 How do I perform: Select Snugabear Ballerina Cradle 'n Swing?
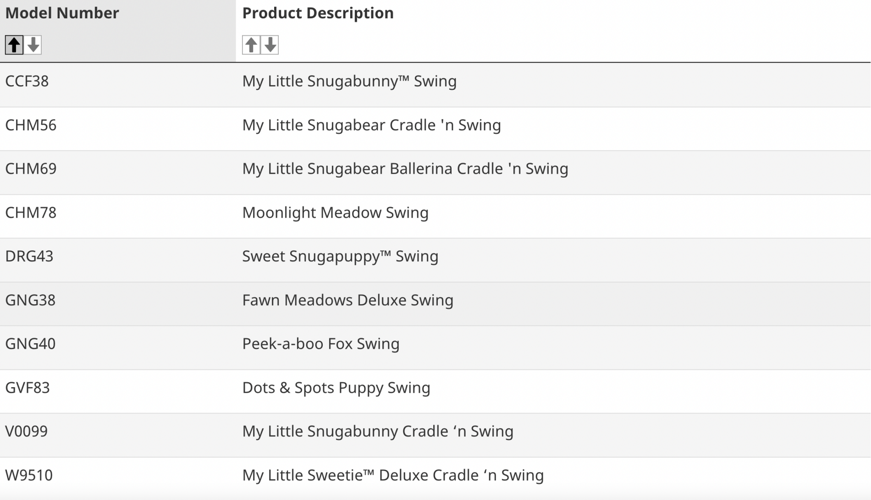click(405, 169)
